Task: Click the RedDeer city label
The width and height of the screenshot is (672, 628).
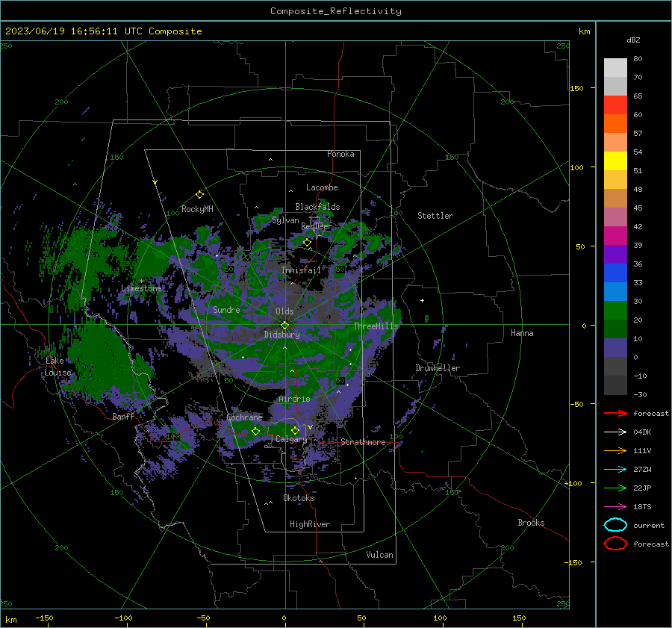Action: coord(317,226)
